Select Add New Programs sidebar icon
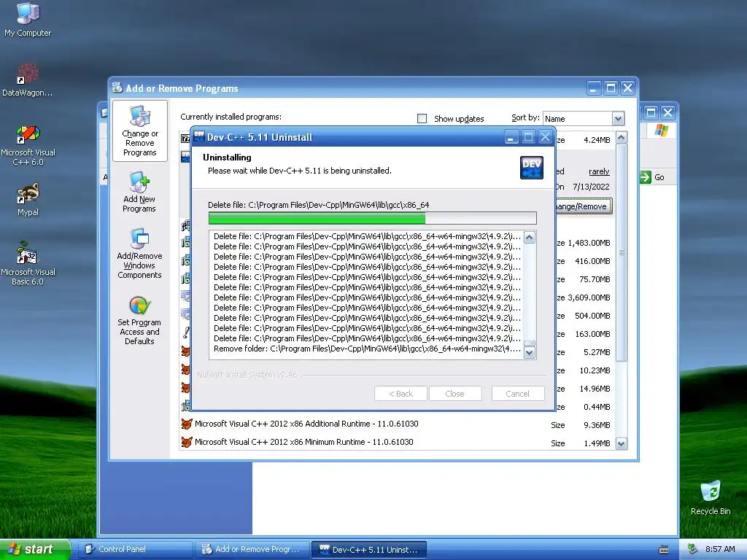This screenshot has height=560, width=747. tap(139, 192)
